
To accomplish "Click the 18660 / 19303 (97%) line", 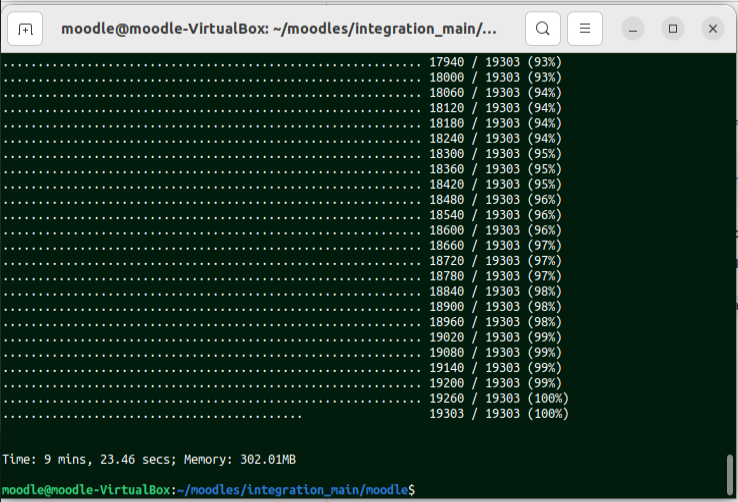I will pos(282,246).
